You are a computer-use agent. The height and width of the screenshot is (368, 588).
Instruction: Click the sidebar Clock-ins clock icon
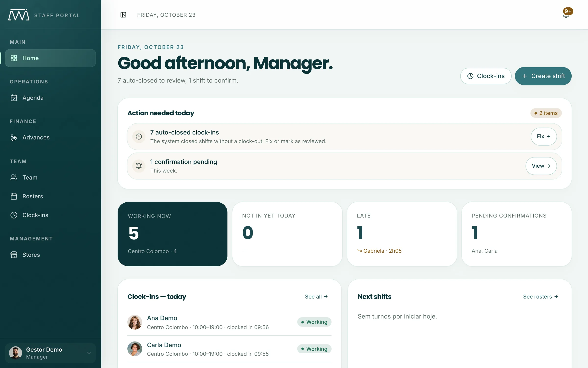click(x=14, y=215)
